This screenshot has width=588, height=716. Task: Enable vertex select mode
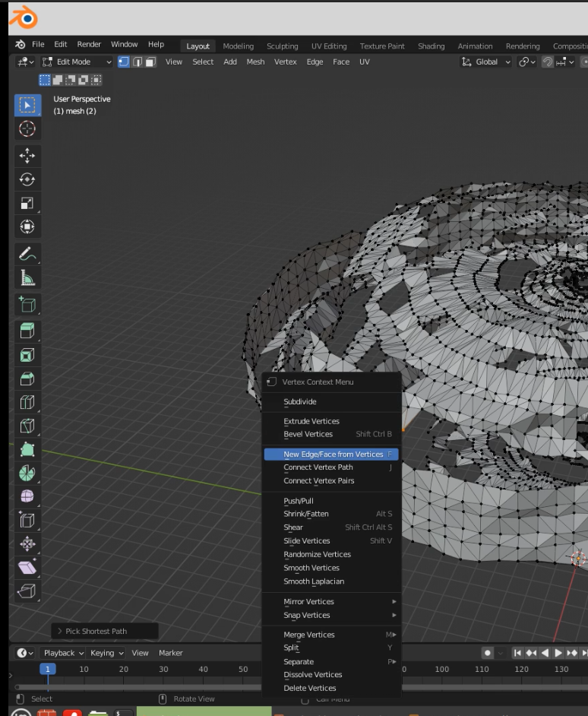coord(124,62)
